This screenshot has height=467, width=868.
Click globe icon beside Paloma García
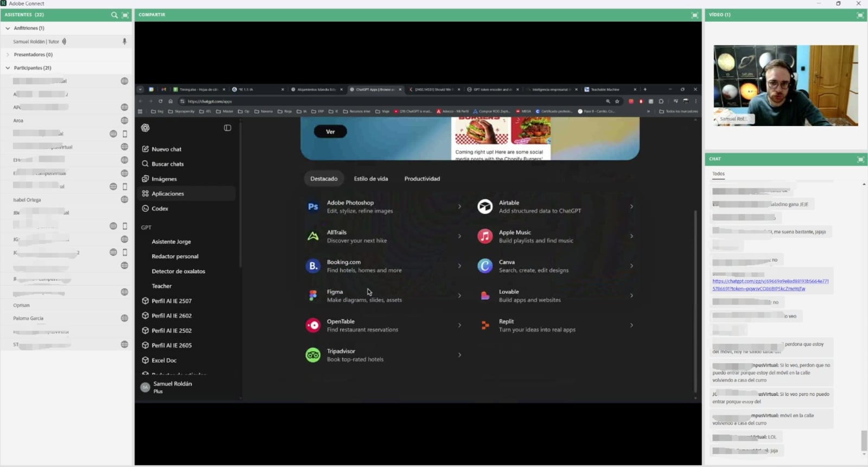(124, 318)
